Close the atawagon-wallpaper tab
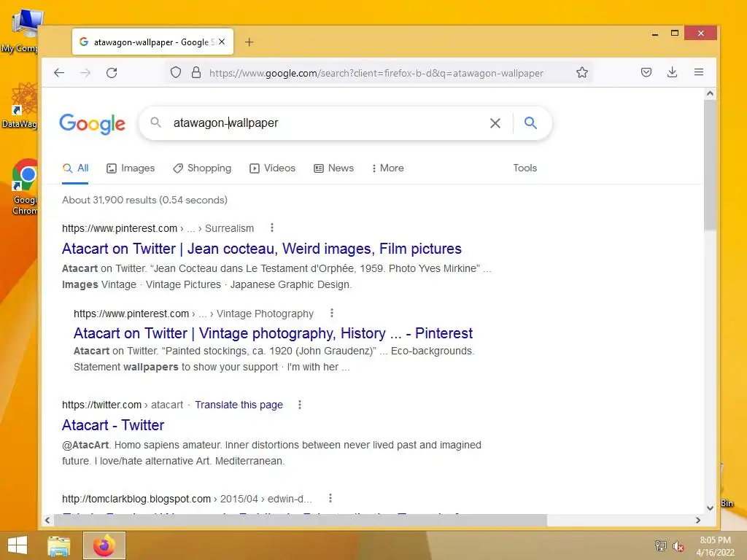 pos(222,42)
